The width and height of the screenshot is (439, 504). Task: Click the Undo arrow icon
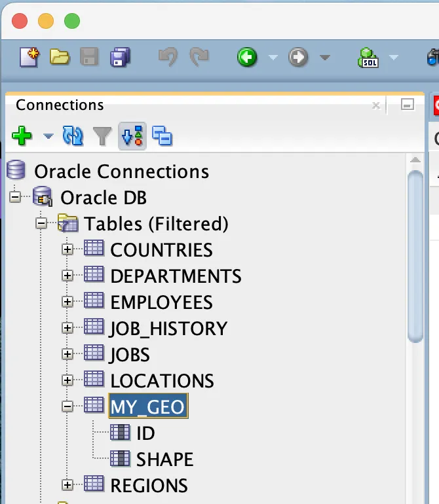tap(168, 57)
